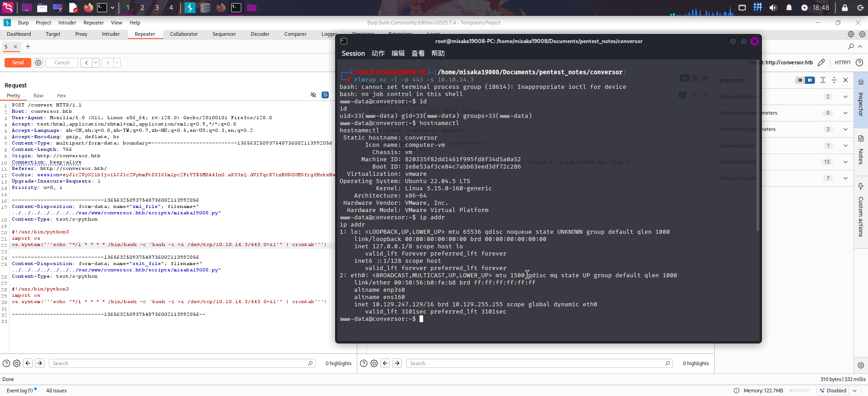The height and width of the screenshot is (396, 868).
Task: Switch to the Sequencer tab
Action: pyautogui.click(x=224, y=34)
